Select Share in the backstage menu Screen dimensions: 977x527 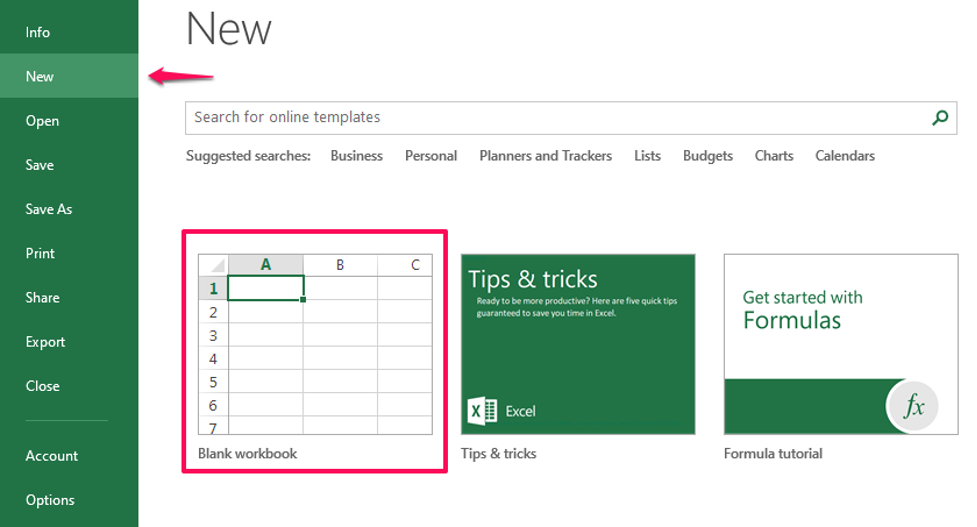42,298
